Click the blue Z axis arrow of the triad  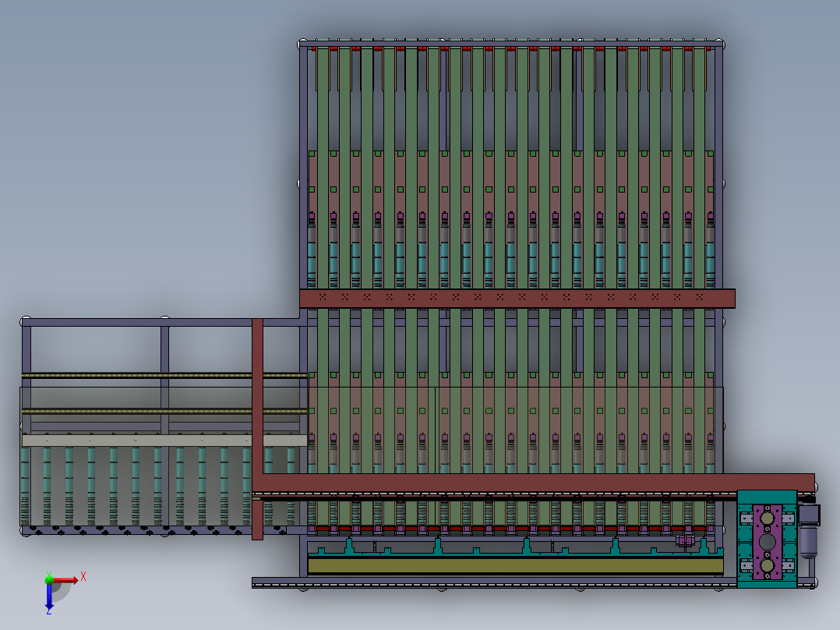[x=49, y=596]
